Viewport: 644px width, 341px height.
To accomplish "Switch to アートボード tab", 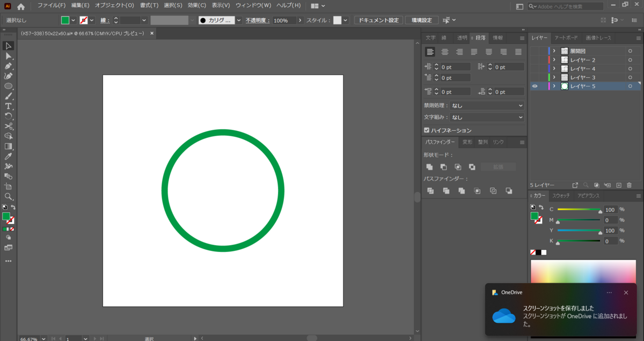I will (566, 38).
